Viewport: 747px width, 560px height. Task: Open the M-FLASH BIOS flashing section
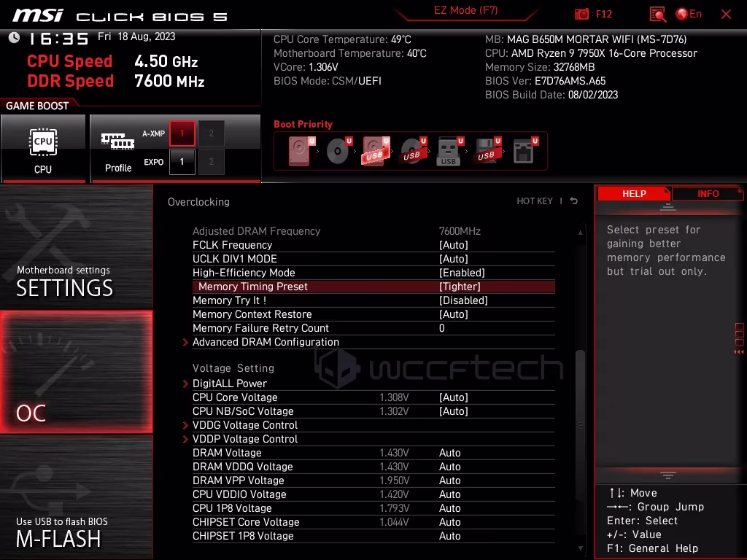(76, 497)
